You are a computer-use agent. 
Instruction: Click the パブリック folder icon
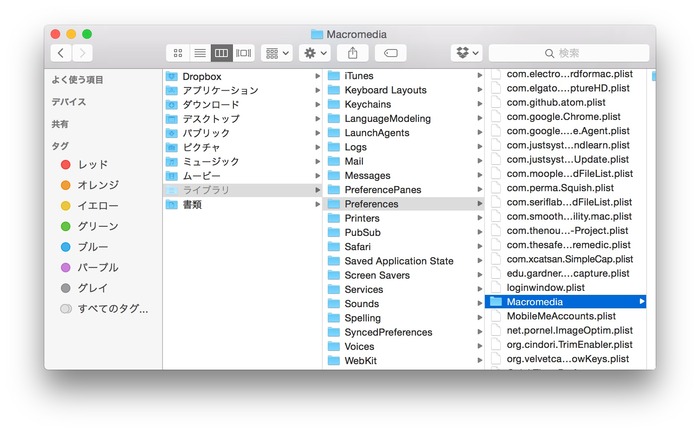coord(171,133)
